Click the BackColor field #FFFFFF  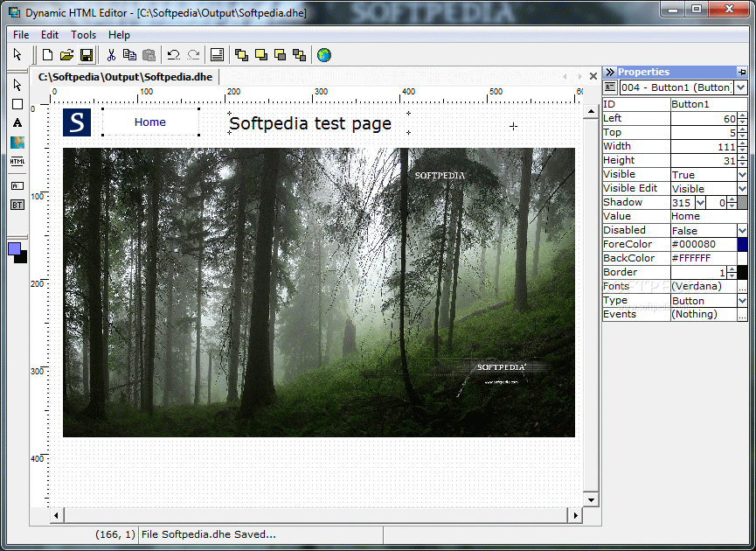pos(704,258)
